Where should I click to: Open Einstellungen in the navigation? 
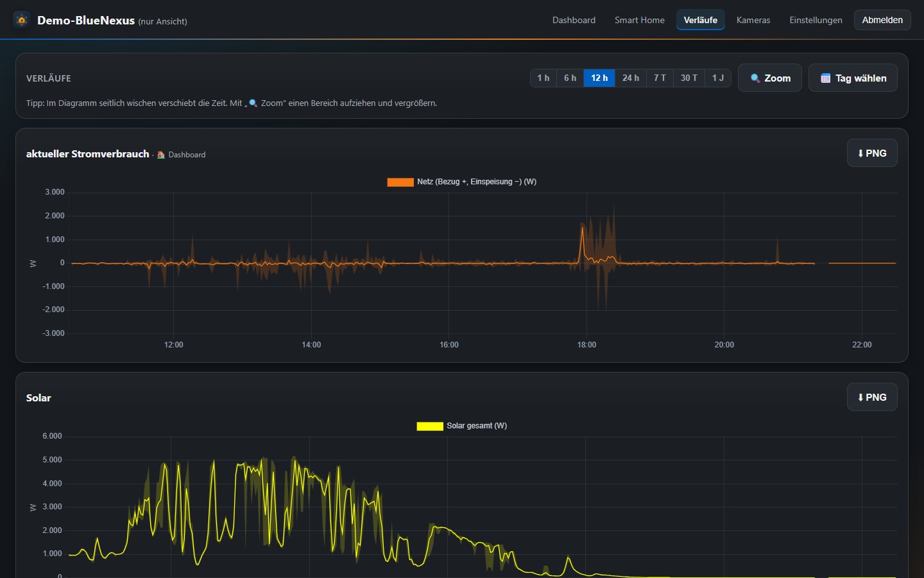816,20
